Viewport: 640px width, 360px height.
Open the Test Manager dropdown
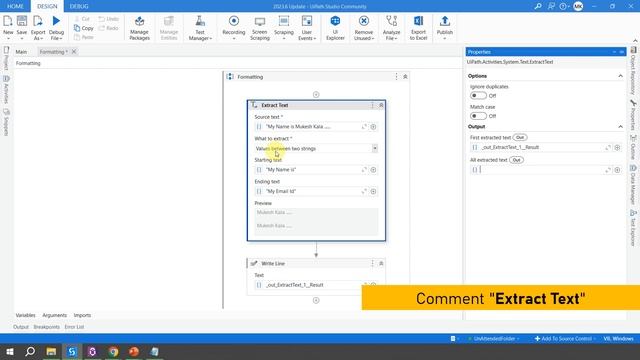pyautogui.click(x=200, y=28)
